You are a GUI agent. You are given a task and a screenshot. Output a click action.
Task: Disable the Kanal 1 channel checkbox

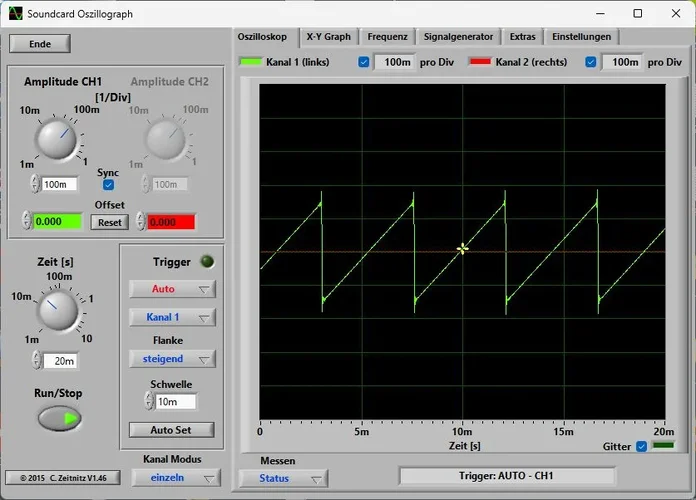coord(364,62)
